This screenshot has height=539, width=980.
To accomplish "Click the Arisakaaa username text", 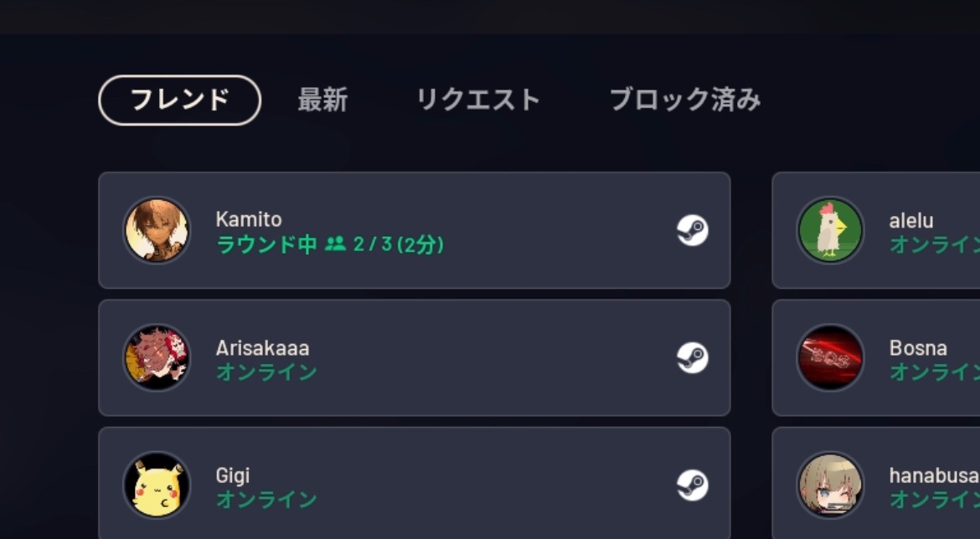I will click(262, 347).
